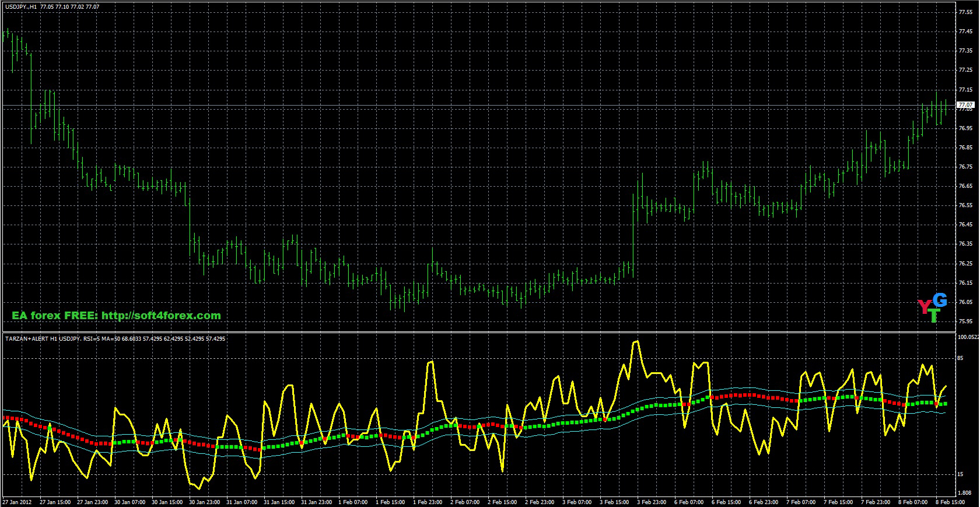Click the current price tag 77.07
Screen dimensions: 980x507
(x=966, y=105)
